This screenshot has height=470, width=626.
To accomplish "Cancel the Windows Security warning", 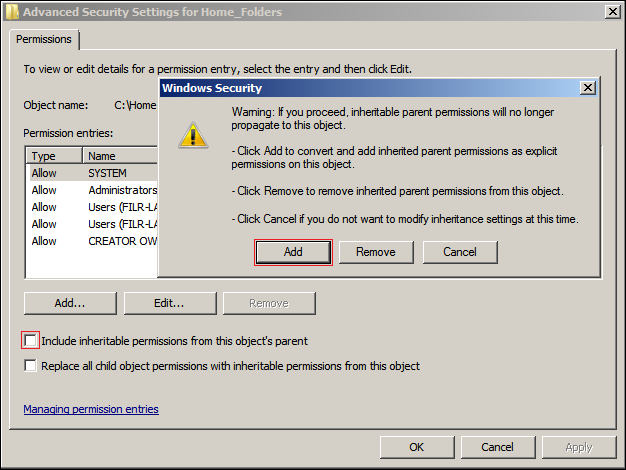I will tap(460, 252).
